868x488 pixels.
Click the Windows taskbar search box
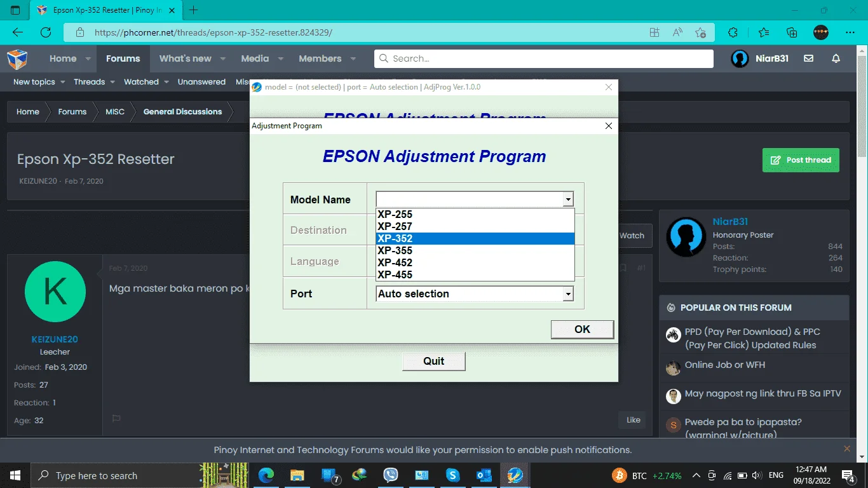116,475
